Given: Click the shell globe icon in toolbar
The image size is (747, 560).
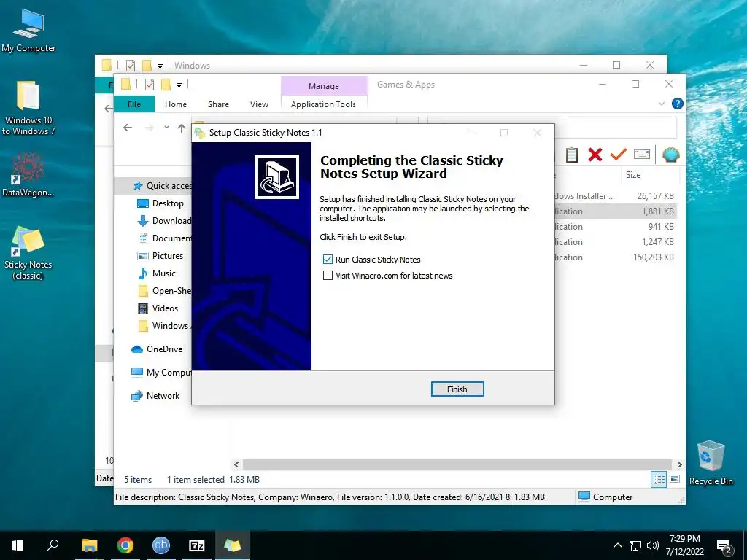Looking at the screenshot, I should pyautogui.click(x=671, y=155).
